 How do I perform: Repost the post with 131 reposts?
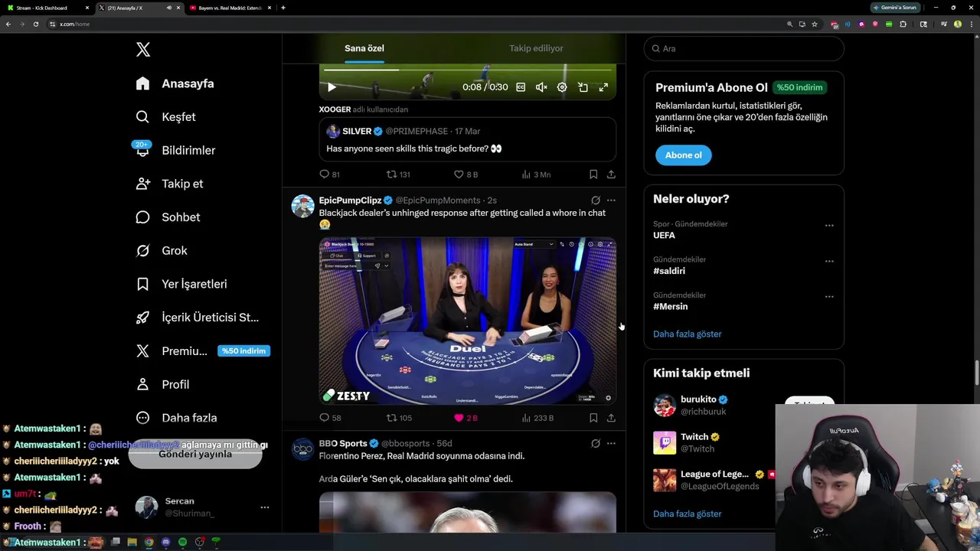(398, 174)
